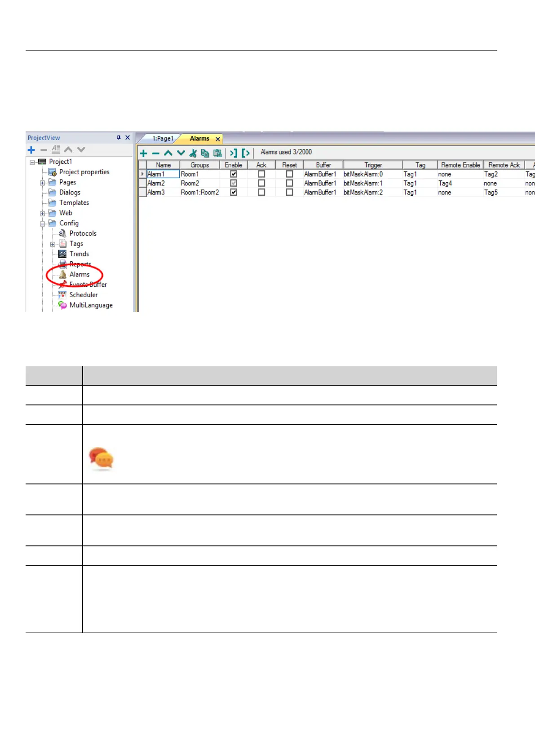Close the Alarms tab
The width and height of the screenshot is (535, 756).
click(218, 139)
